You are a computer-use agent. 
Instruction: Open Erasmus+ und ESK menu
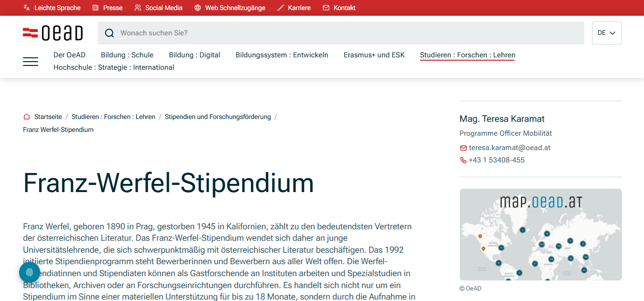(x=374, y=55)
